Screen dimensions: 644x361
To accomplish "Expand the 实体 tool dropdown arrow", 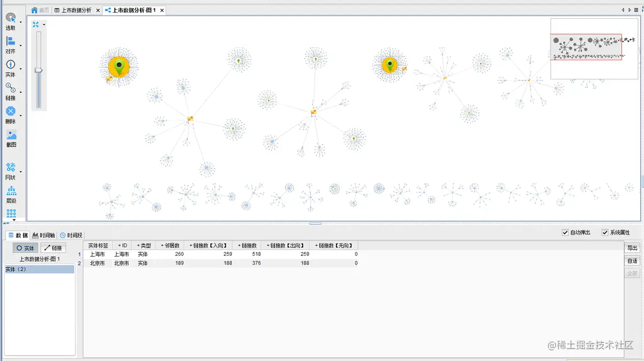I will (x=21, y=69).
